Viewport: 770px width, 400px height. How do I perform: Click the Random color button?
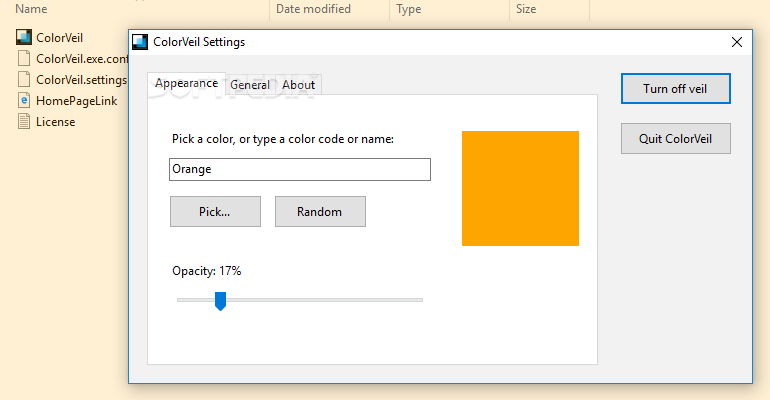[320, 212]
